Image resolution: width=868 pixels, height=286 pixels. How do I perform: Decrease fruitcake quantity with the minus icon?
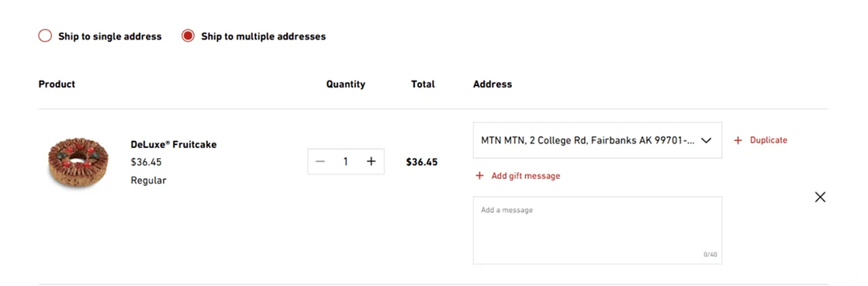[x=320, y=161]
